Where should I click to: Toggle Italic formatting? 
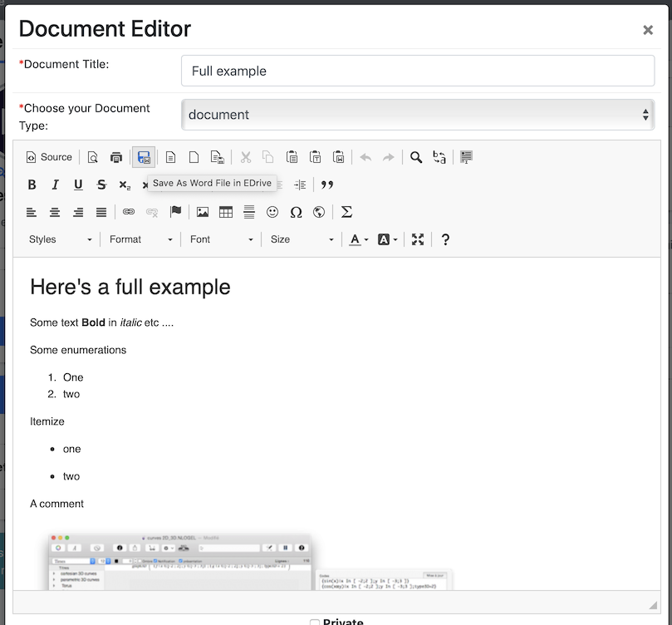tap(55, 185)
